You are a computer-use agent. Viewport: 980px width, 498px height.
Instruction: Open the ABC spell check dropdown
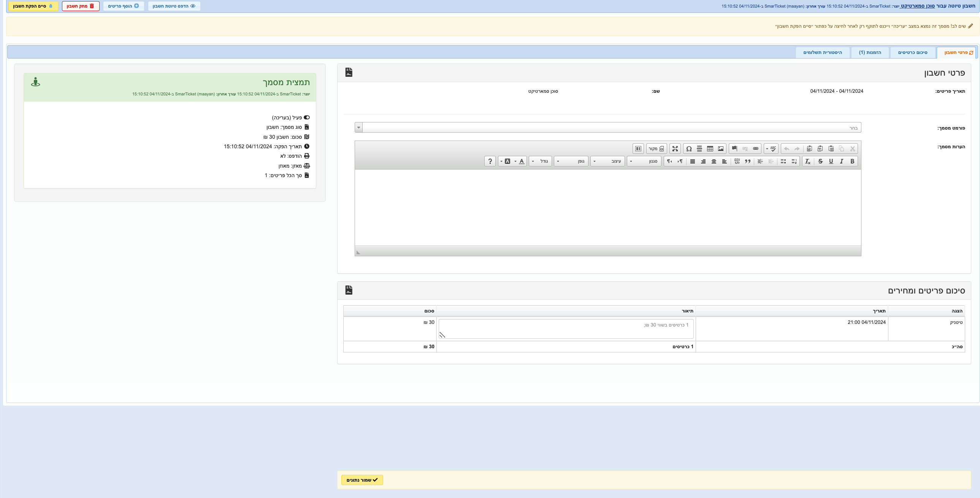coord(772,149)
